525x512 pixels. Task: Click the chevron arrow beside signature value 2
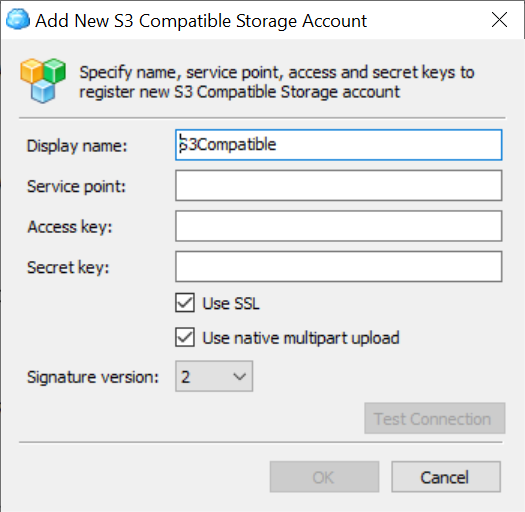pos(240,377)
